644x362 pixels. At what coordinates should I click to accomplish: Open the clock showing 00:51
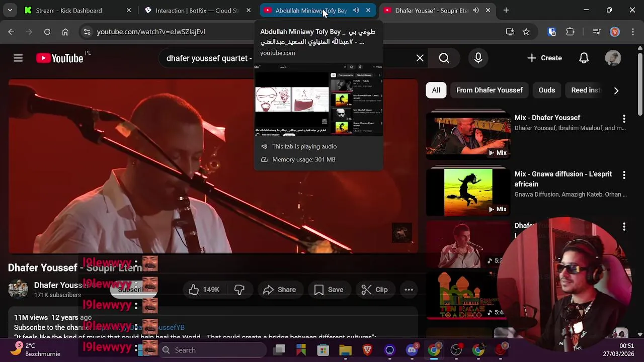click(619, 350)
